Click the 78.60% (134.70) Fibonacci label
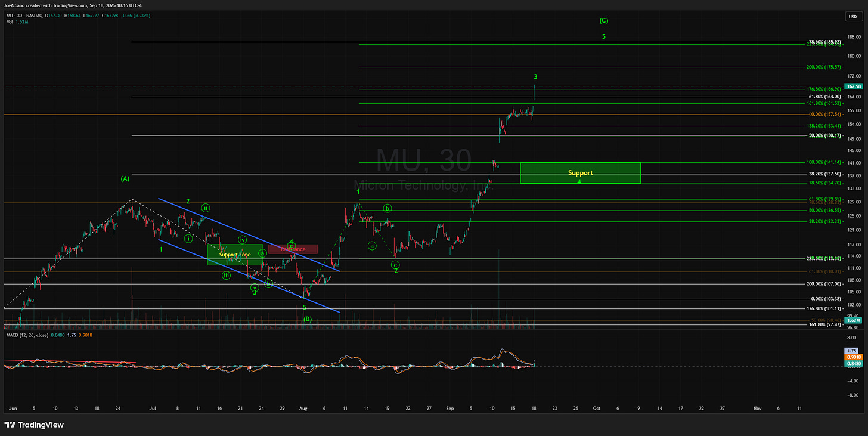 click(x=824, y=183)
